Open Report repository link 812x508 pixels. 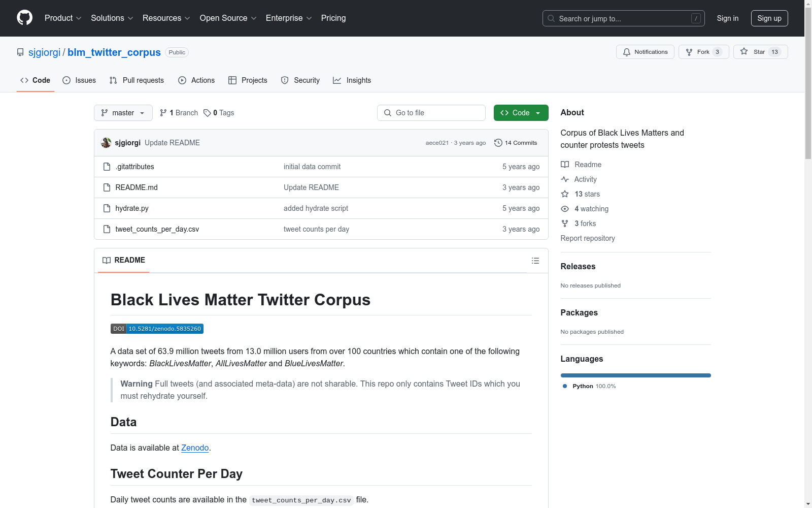coord(588,238)
